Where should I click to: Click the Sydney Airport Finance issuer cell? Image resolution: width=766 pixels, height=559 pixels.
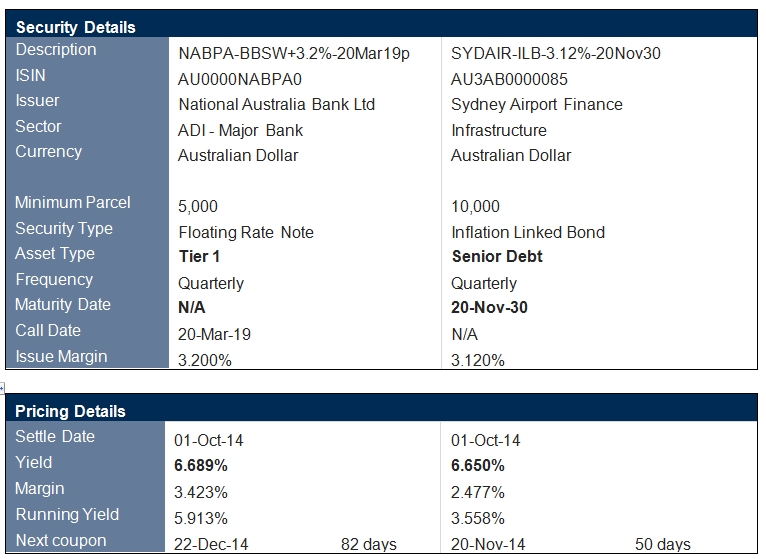pos(536,105)
